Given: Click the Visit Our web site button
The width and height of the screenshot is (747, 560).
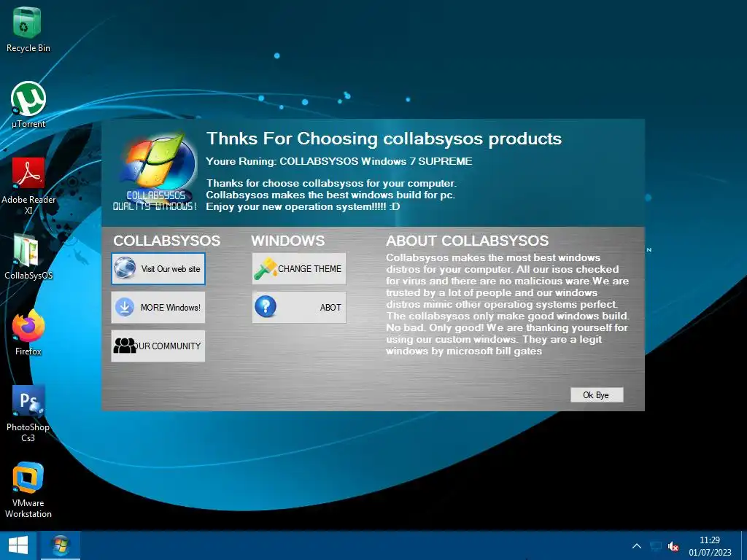Looking at the screenshot, I should 158,268.
